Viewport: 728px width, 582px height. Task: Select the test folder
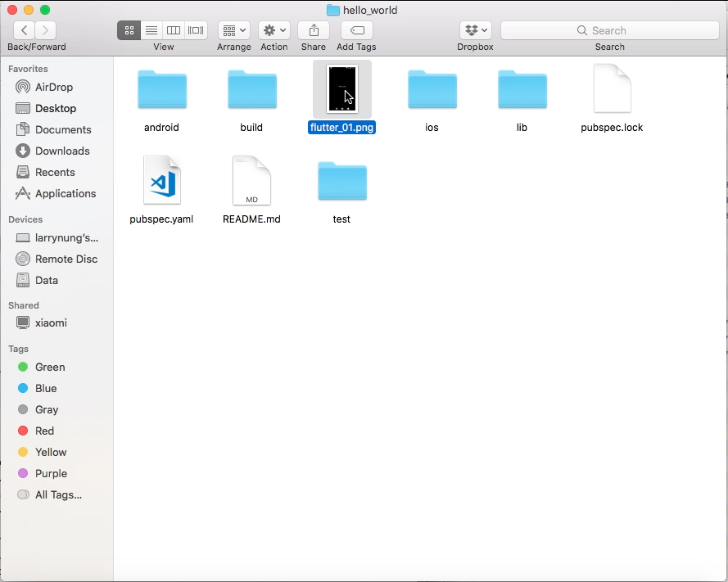tap(342, 182)
